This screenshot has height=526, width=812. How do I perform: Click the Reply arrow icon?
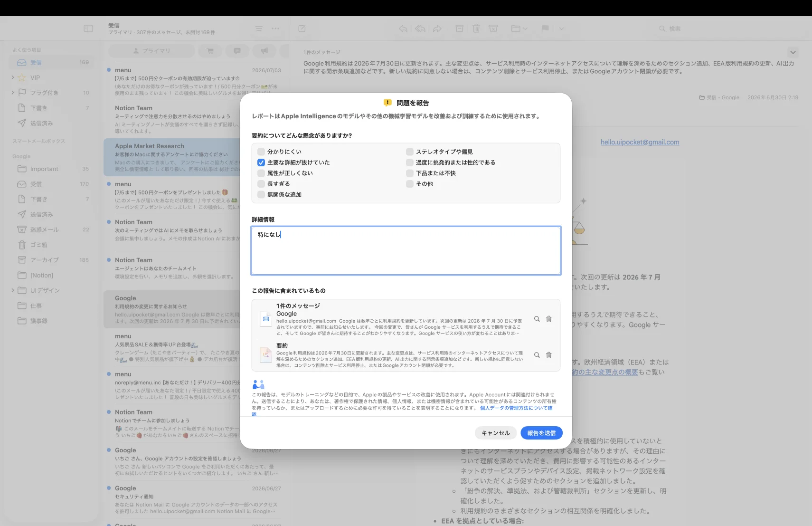coord(403,29)
